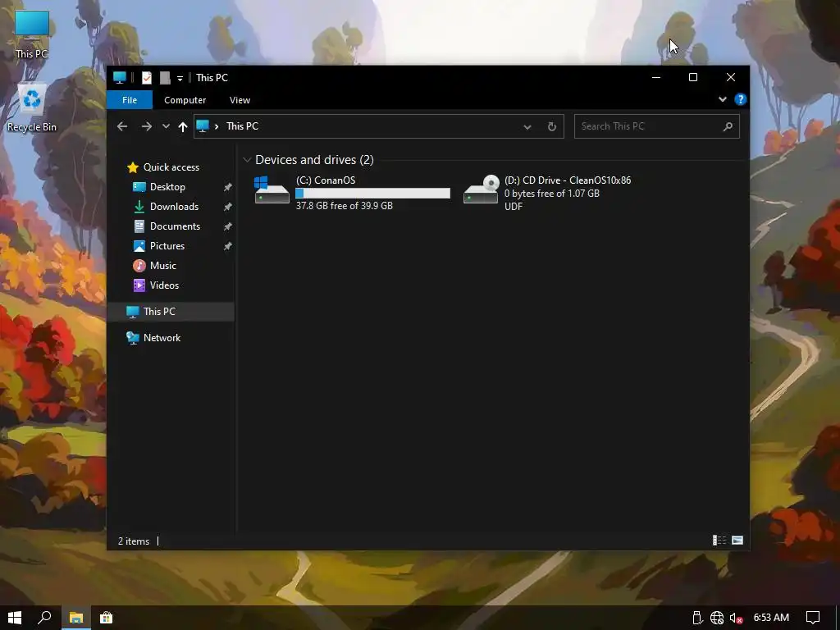Open the address bar history dropdown
Image resolution: width=840 pixels, height=630 pixels.
pyautogui.click(x=527, y=127)
